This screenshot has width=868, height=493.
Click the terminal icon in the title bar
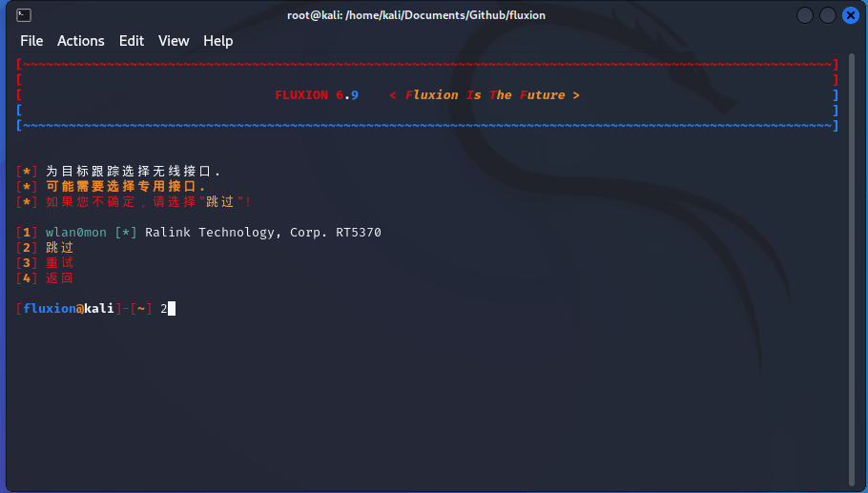[24, 15]
